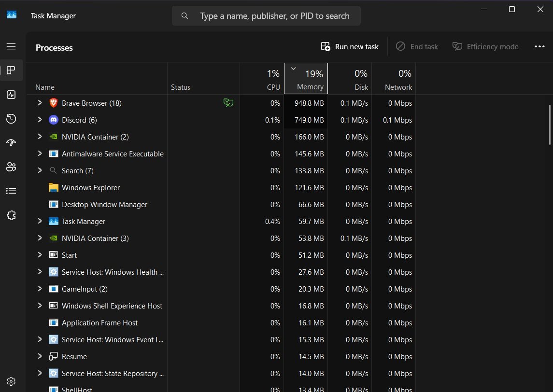Sort processes by Memory column
Screen dimensions: 553x392
[306, 79]
